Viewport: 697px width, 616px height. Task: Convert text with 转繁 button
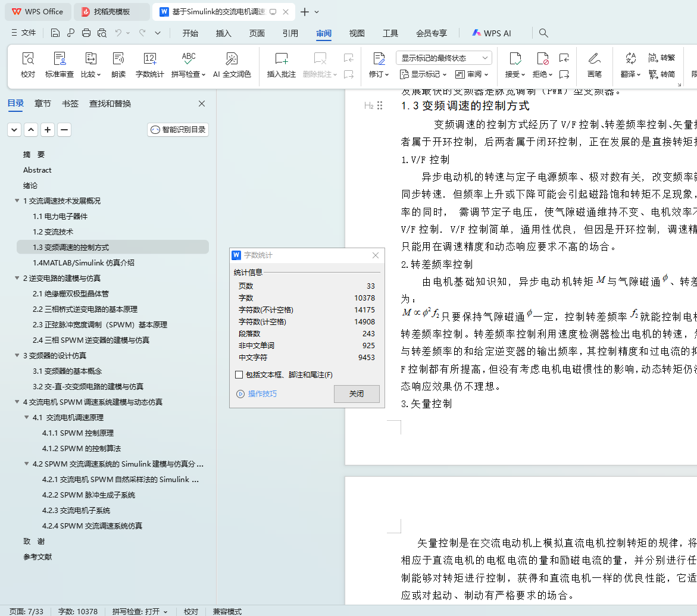(x=661, y=58)
